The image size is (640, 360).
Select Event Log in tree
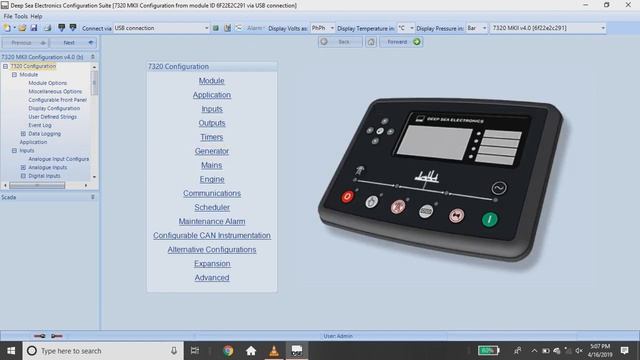[x=40, y=125]
